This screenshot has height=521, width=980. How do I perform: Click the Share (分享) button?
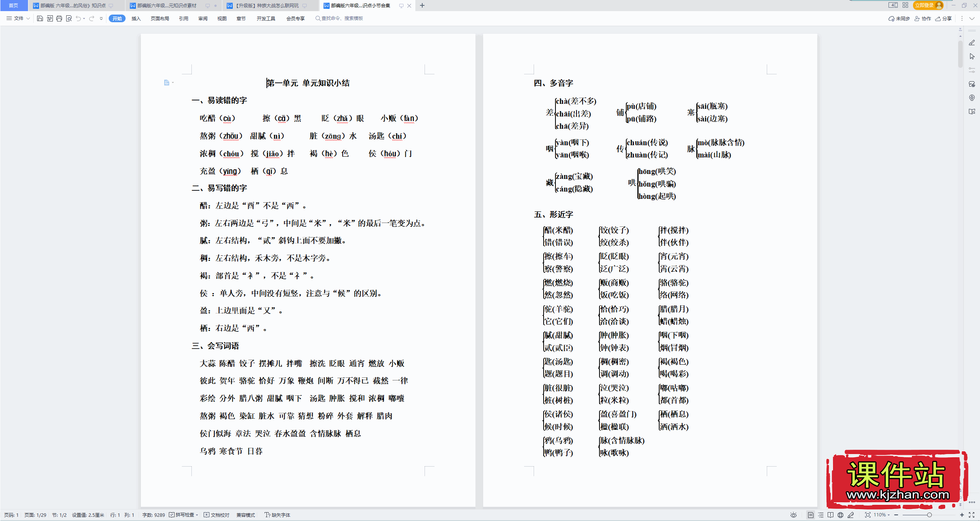tap(943, 18)
